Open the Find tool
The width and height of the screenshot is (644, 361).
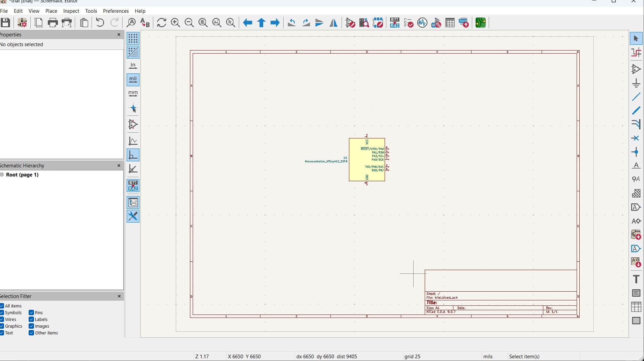pyautogui.click(x=131, y=23)
